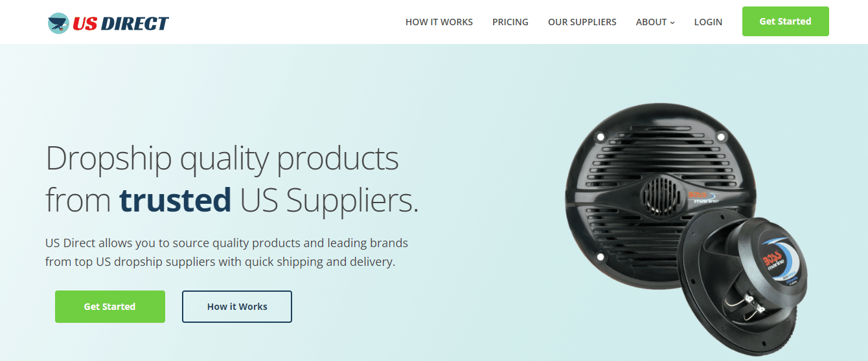Click the header Get Started button
The height and width of the screenshot is (361, 868).
786,21
